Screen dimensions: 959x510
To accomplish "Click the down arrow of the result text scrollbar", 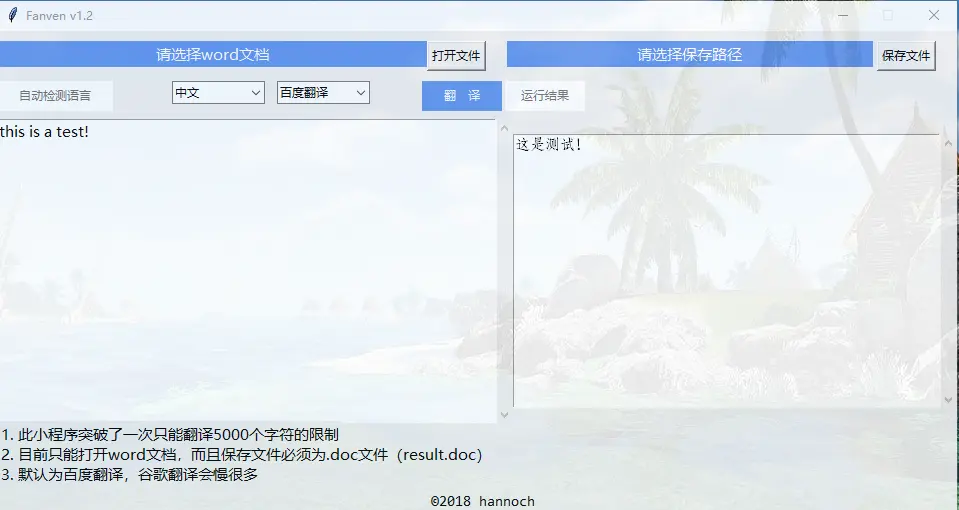I will (x=949, y=401).
